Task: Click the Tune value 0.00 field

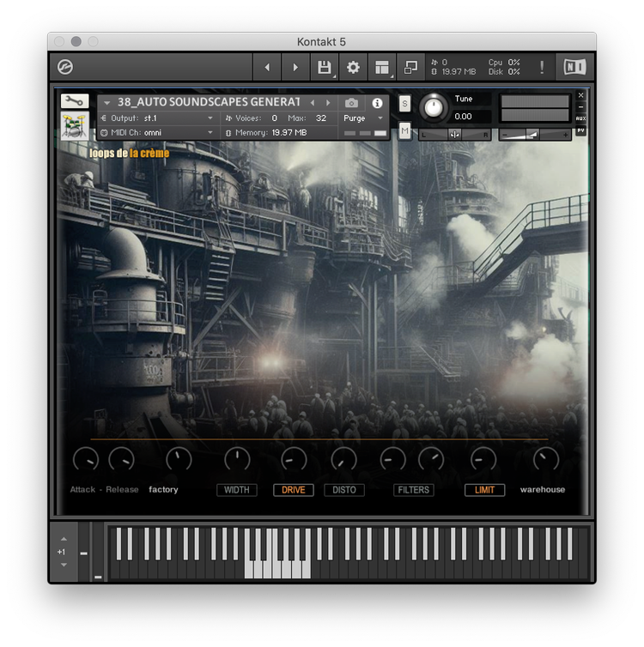Action: click(471, 117)
